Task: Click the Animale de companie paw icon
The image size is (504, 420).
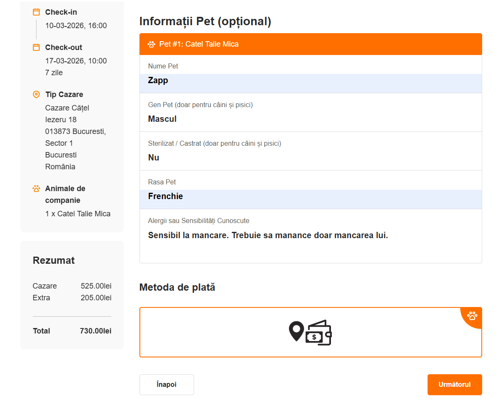Action: (x=37, y=189)
